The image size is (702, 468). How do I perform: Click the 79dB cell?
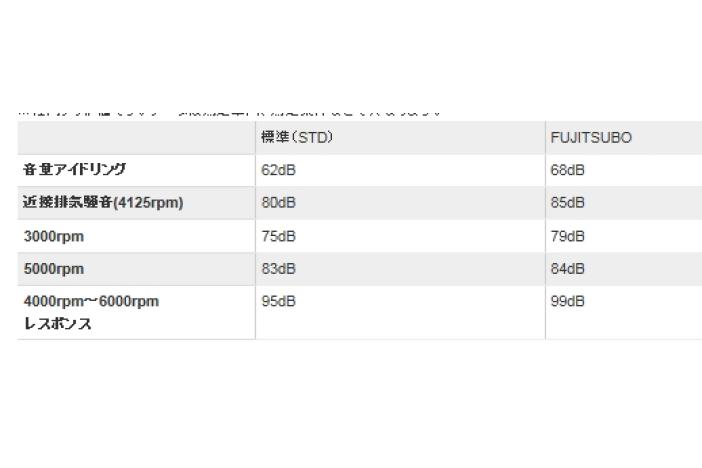pos(567,236)
